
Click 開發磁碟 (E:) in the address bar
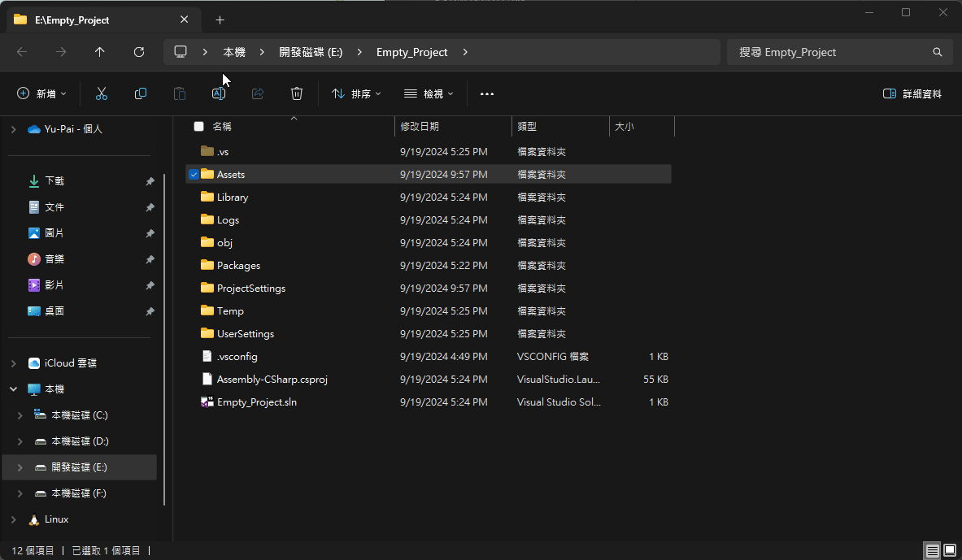coord(311,52)
